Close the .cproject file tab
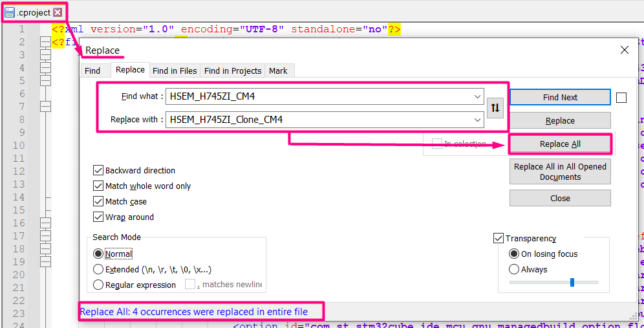This screenshot has width=644, height=328. pos(58,13)
